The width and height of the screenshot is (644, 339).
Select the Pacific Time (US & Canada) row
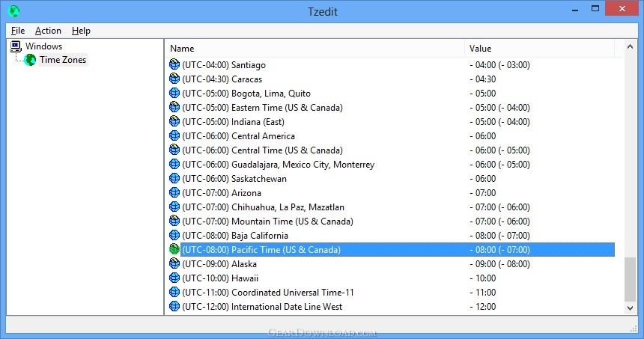coord(392,249)
